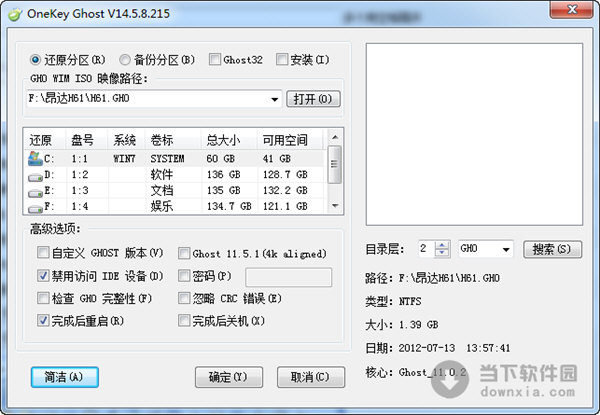
Task: Click the 卷标 column header
Action: point(173,140)
